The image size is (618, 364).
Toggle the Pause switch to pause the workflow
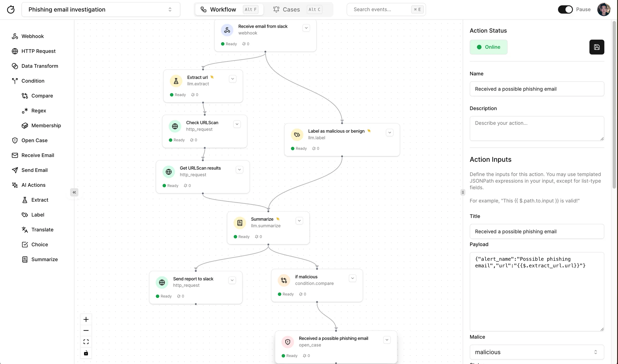[565, 9]
